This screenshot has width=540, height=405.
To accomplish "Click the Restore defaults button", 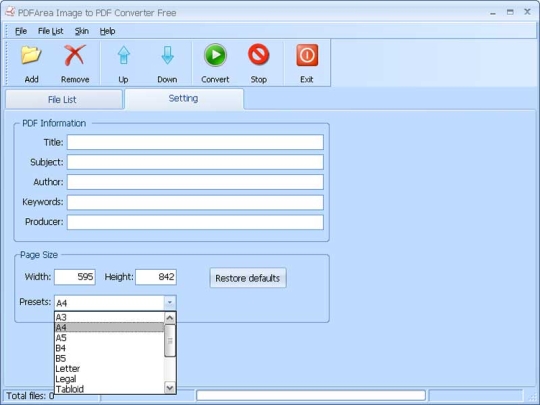I will [248, 278].
